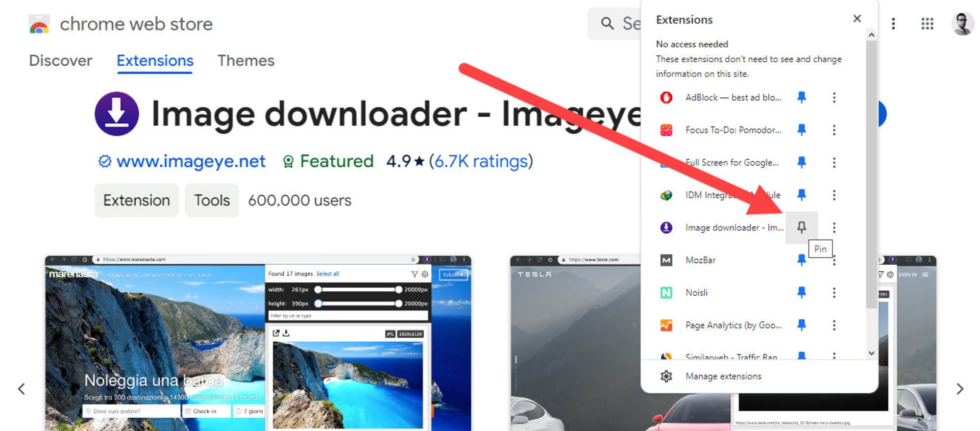Screen dimensions: 980x431
Task: Select Focus To-Do: Pomodoro entry
Action: pos(733,130)
